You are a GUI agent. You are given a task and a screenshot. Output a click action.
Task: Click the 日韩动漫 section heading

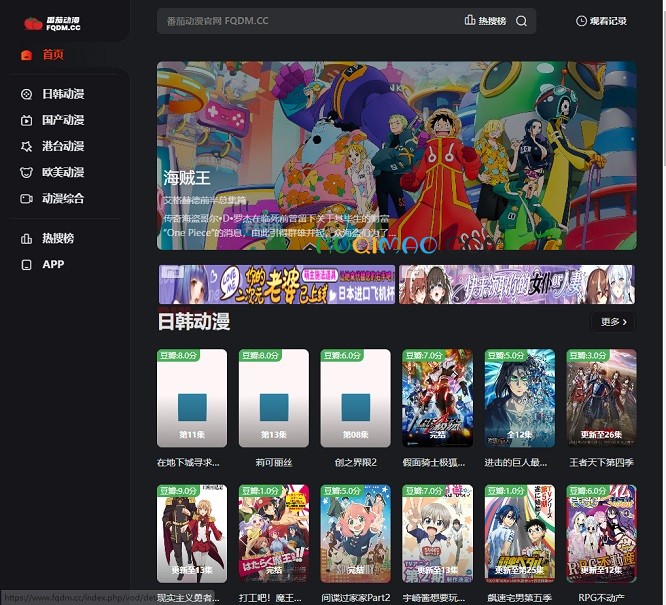(194, 321)
